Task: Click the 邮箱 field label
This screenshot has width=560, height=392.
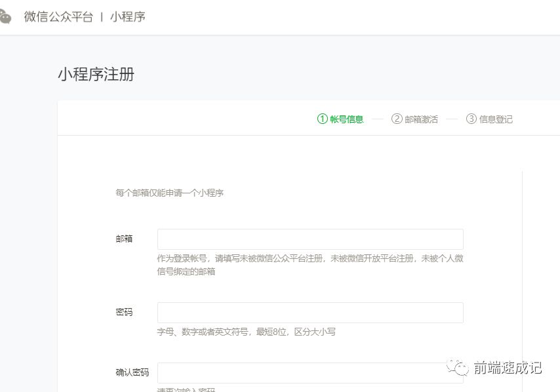Action: (124, 239)
